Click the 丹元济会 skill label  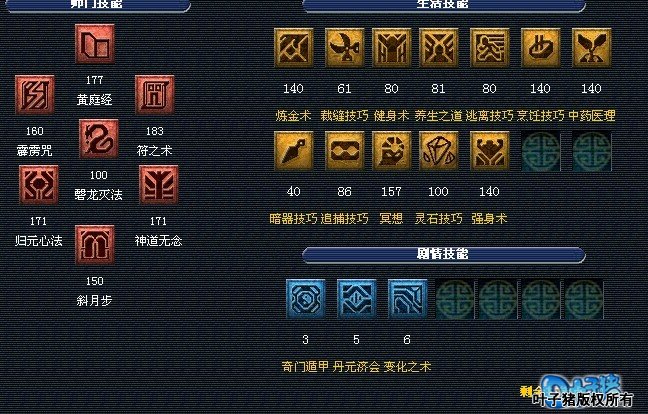[x=356, y=366]
